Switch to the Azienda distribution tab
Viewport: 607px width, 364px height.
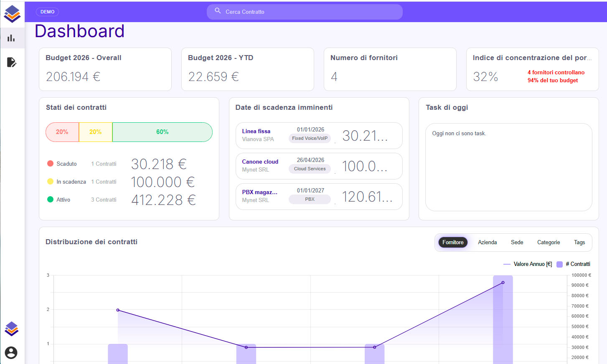pyautogui.click(x=487, y=243)
